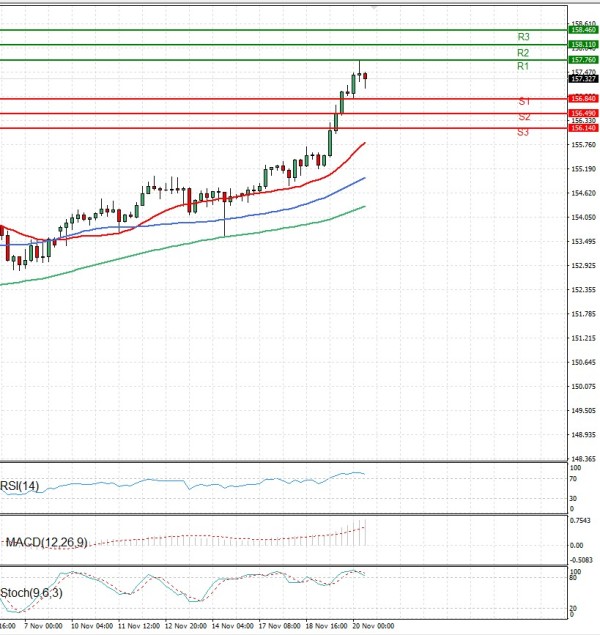Viewport: 600px width, 635px height.
Task: Click the chart shift triangle marker at top
Action: point(375,5)
